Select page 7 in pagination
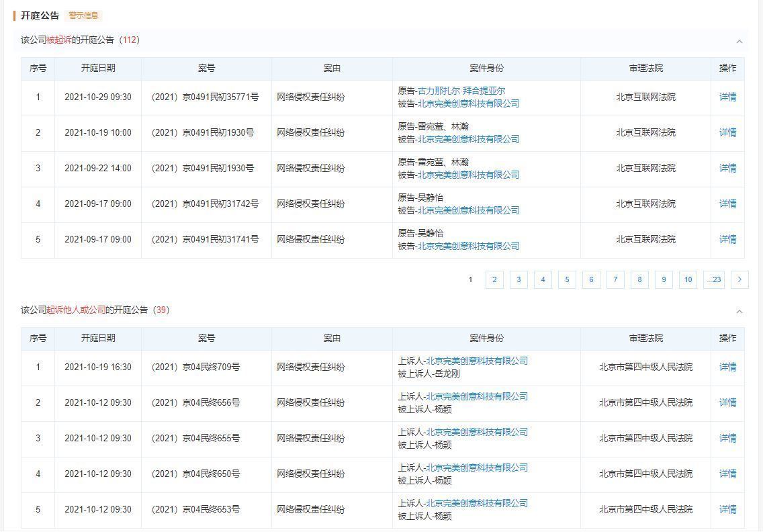763x532 pixels. tap(615, 280)
